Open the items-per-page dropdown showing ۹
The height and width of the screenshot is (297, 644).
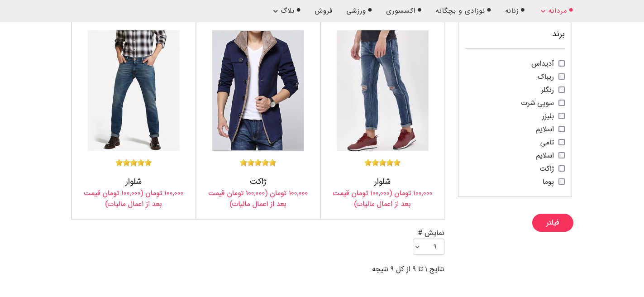pyautogui.click(x=429, y=247)
